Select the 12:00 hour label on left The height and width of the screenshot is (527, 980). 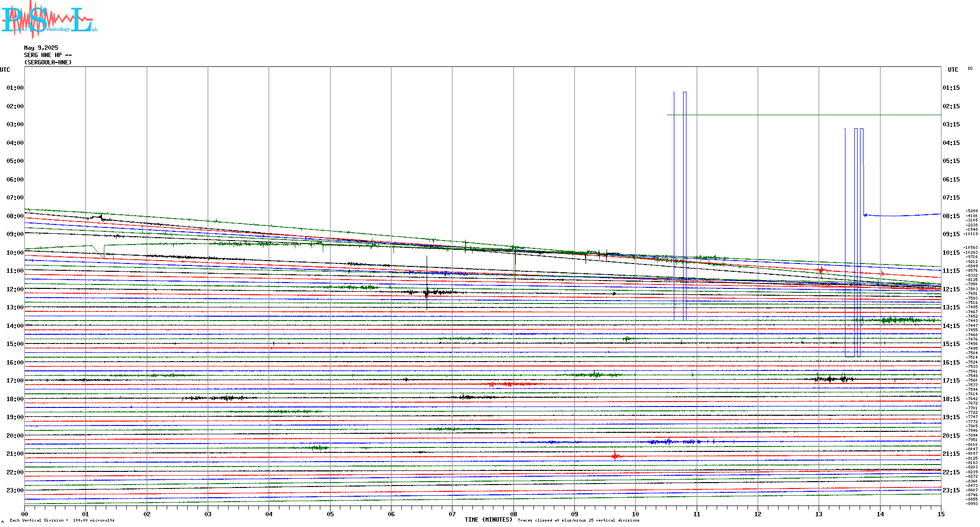[15, 289]
